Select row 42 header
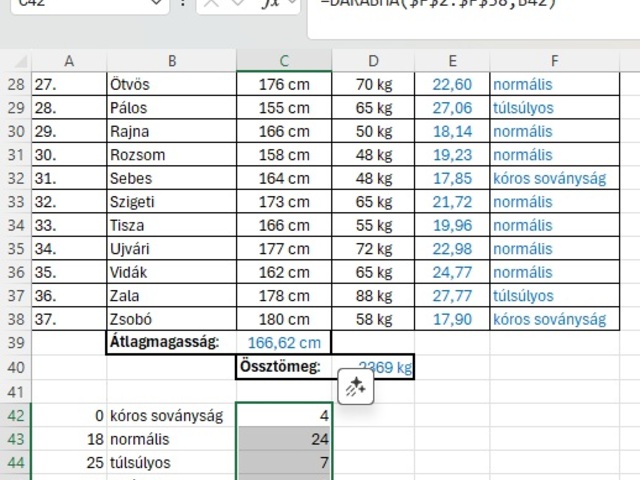This screenshot has width=640, height=480. 15,415
